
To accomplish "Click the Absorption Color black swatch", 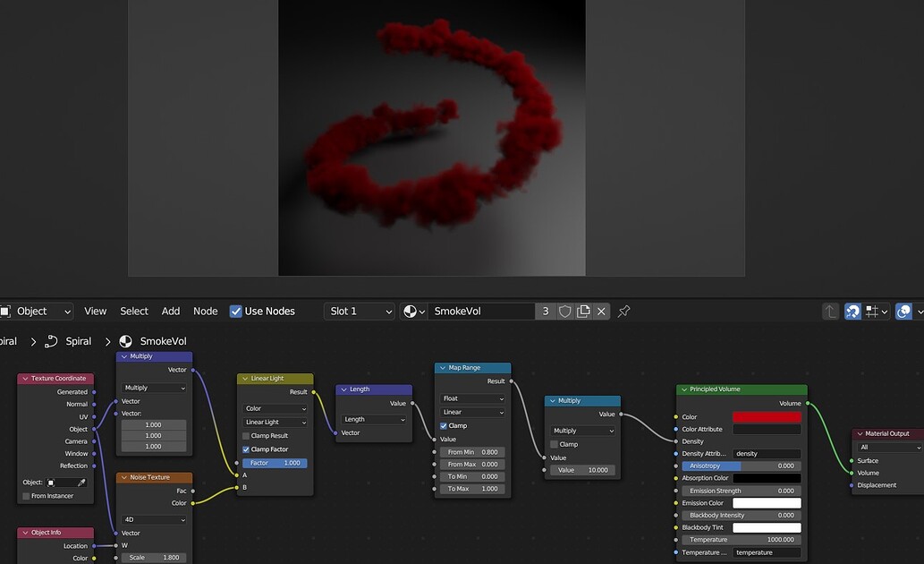I will coord(766,478).
